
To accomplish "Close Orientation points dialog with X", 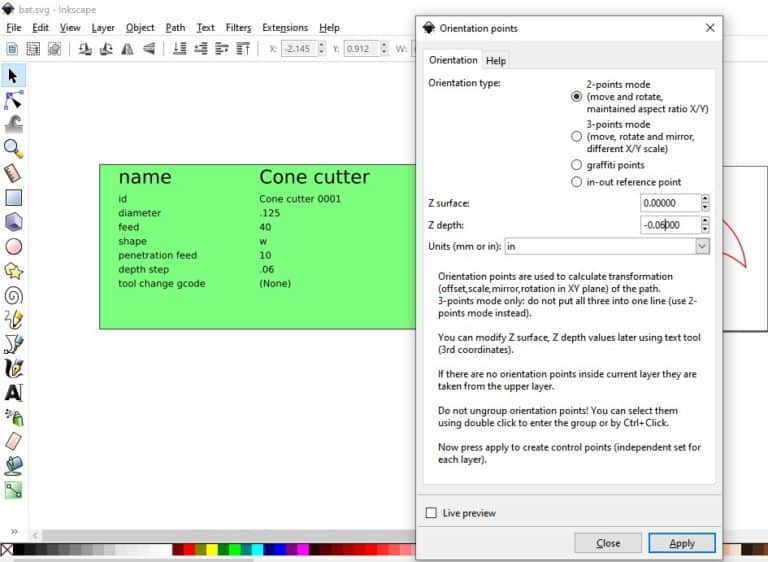I will pyautogui.click(x=710, y=28).
